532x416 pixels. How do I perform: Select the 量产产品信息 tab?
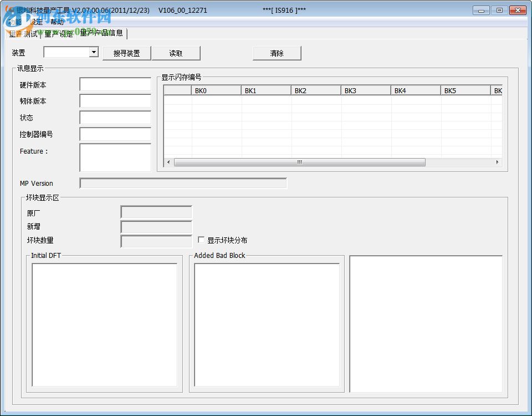pos(101,33)
